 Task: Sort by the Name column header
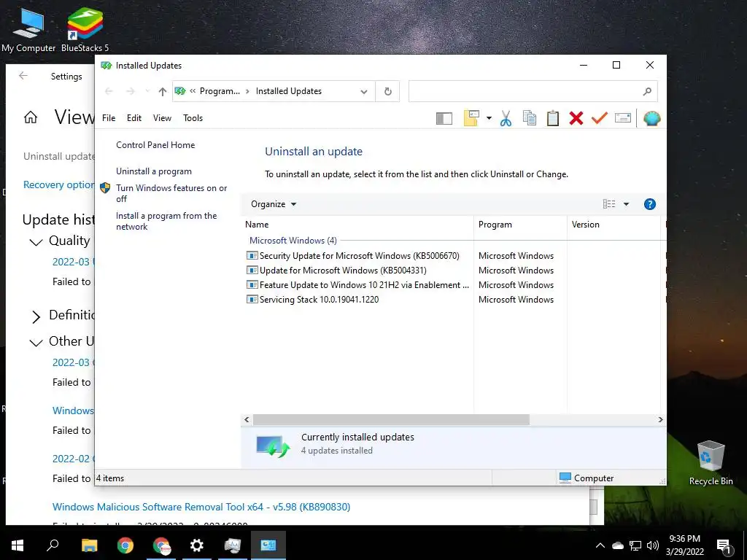(x=357, y=225)
